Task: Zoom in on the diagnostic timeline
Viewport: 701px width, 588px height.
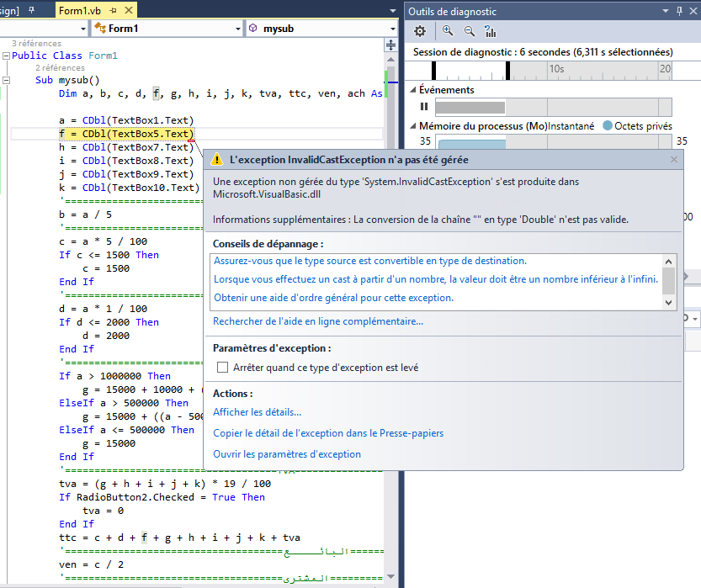Action: point(448,31)
